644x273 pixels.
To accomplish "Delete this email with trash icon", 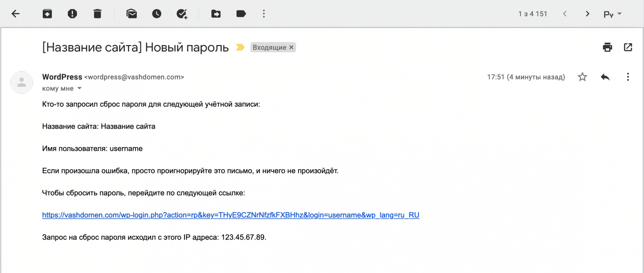I will coord(97,14).
